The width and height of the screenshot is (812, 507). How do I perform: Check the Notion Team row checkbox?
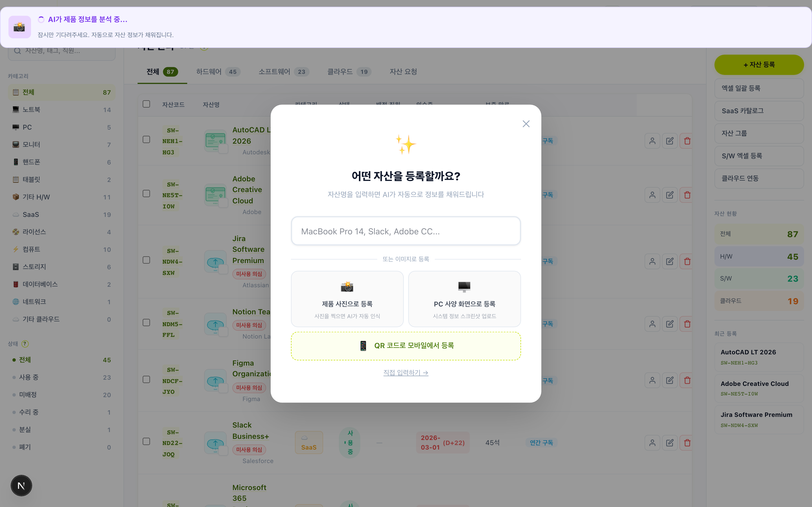(x=146, y=322)
